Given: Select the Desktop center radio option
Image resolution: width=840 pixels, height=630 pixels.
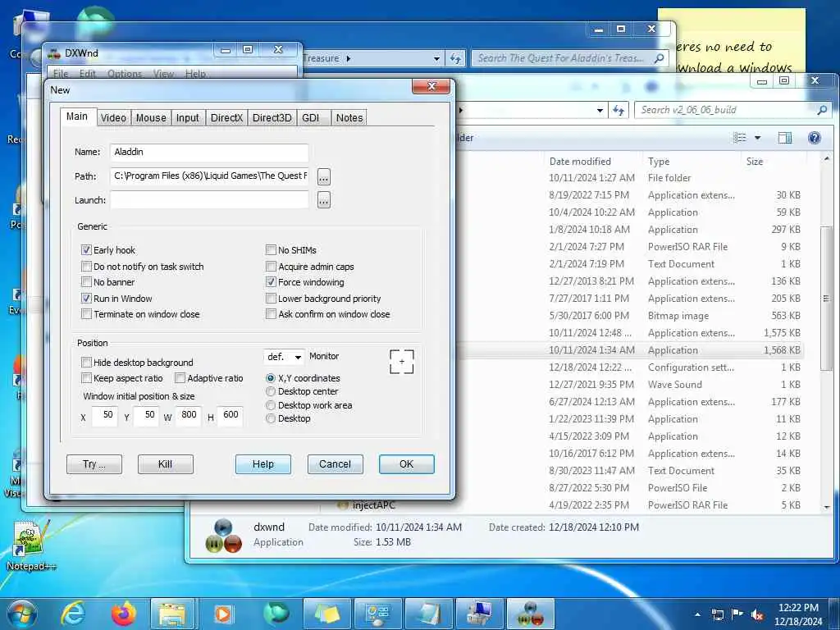Looking at the screenshot, I should point(271,391).
